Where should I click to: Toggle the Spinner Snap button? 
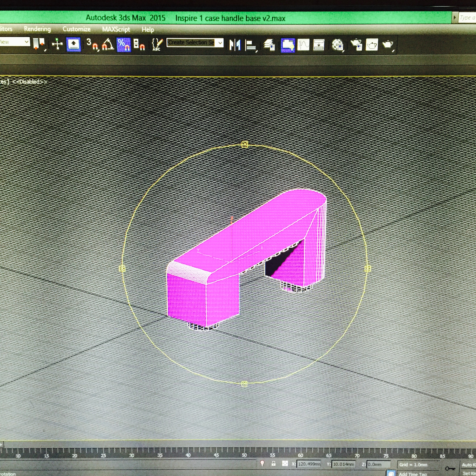(139, 45)
